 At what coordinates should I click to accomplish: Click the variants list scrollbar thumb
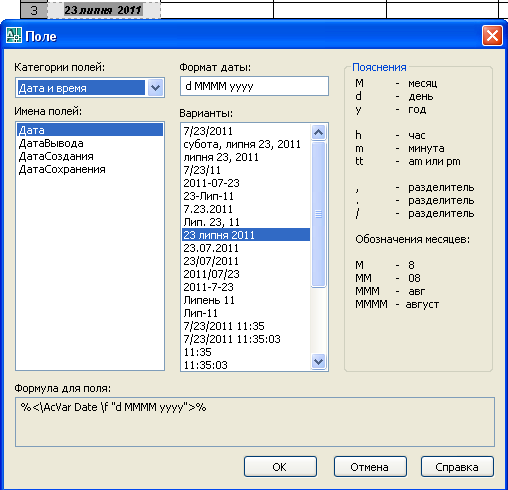(x=318, y=214)
